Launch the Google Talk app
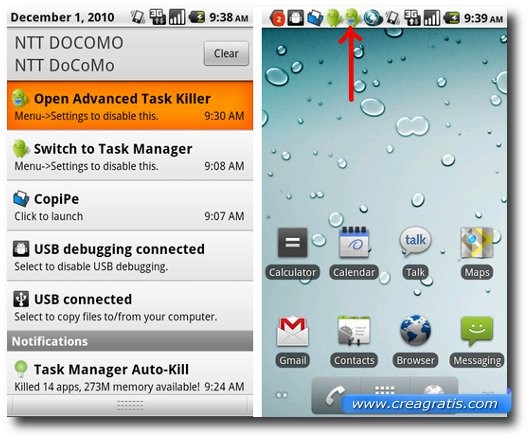This screenshot has height=440, width=530. tap(415, 253)
